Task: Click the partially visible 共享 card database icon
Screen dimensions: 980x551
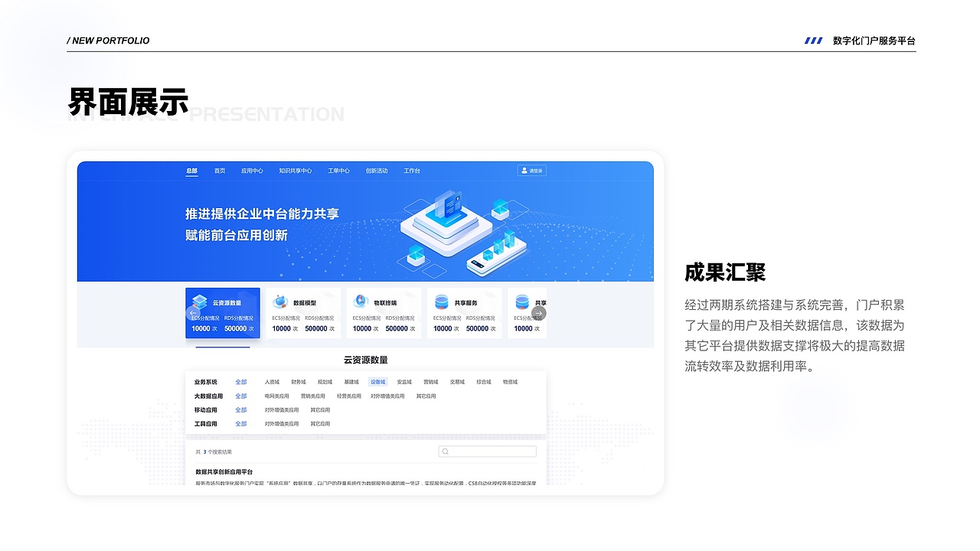Action: click(522, 302)
